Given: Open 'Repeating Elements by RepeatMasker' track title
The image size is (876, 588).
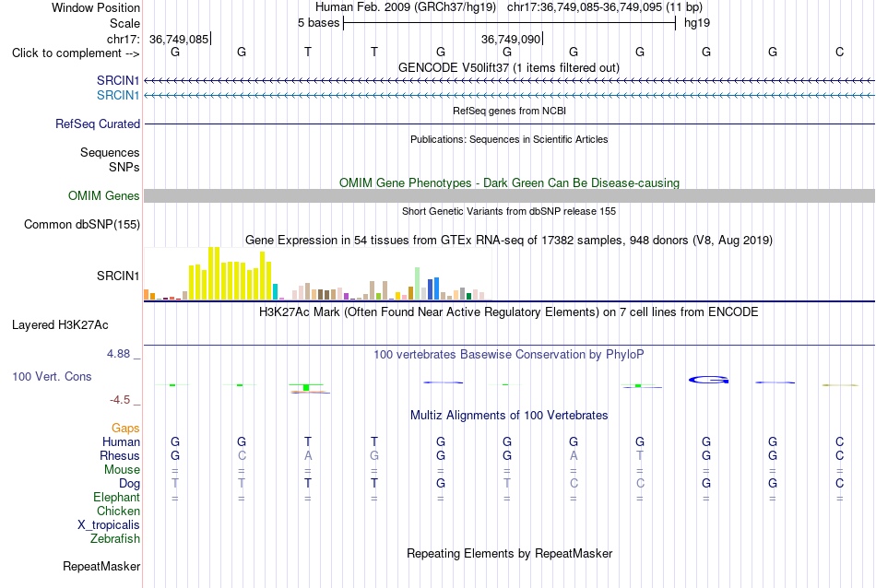Looking at the screenshot, I should point(509,553).
